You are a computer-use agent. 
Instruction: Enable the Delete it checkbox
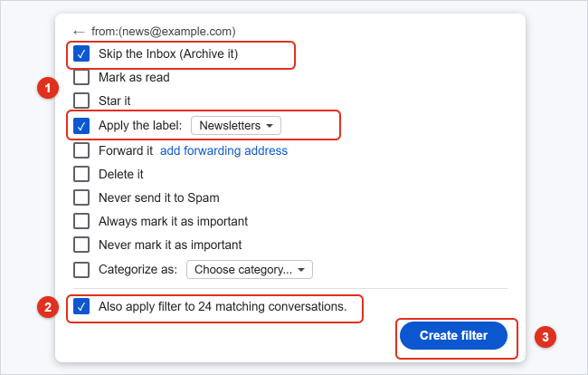coord(81,174)
